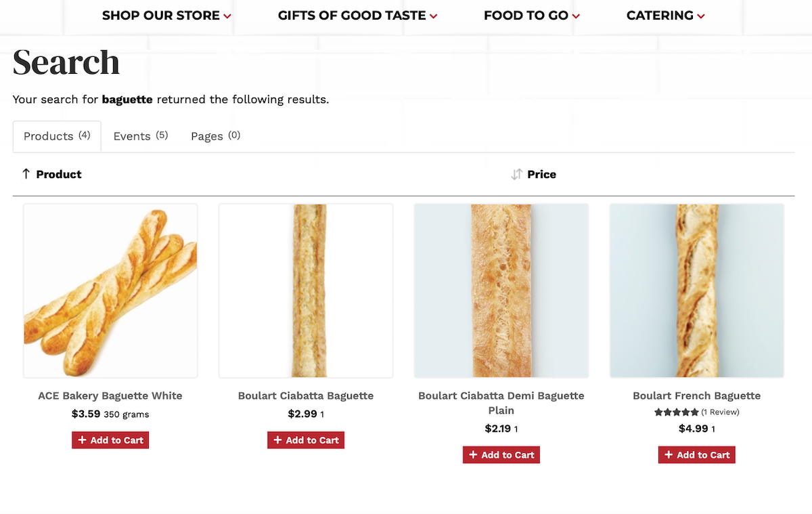
Task: Select the Products tab
Action: tap(57, 136)
